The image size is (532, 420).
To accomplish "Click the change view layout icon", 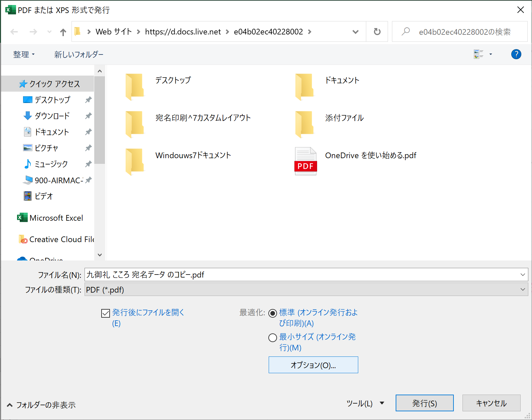I will (x=479, y=54).
